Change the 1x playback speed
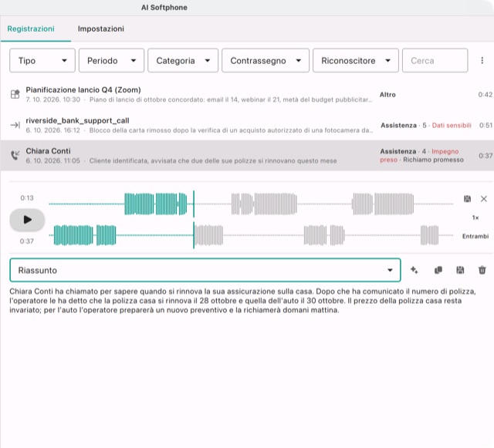Screen dimensions: 494x448 [475, 217]
